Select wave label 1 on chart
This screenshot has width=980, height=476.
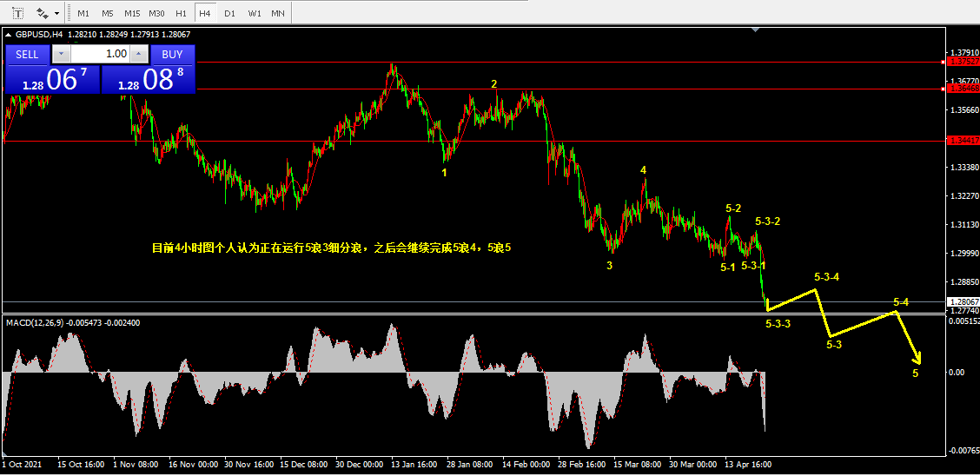pos(444,173)
